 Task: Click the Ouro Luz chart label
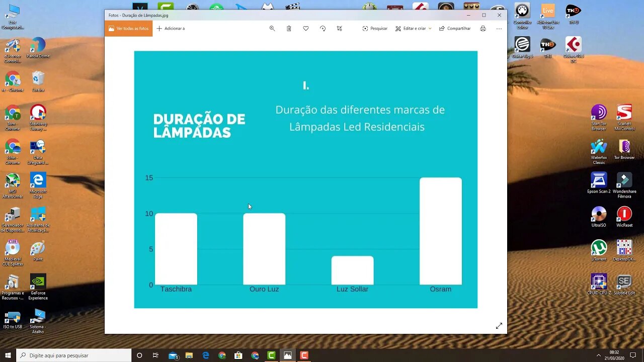point(264,289)
